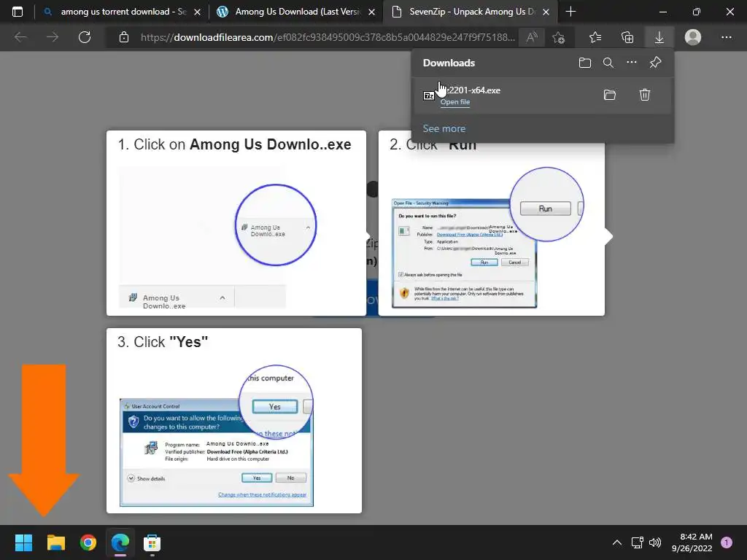Close the Among Us Download WordPress tab
Image resolution: width=747 pixels, height=560 pixels.
(x=371, y=12)
